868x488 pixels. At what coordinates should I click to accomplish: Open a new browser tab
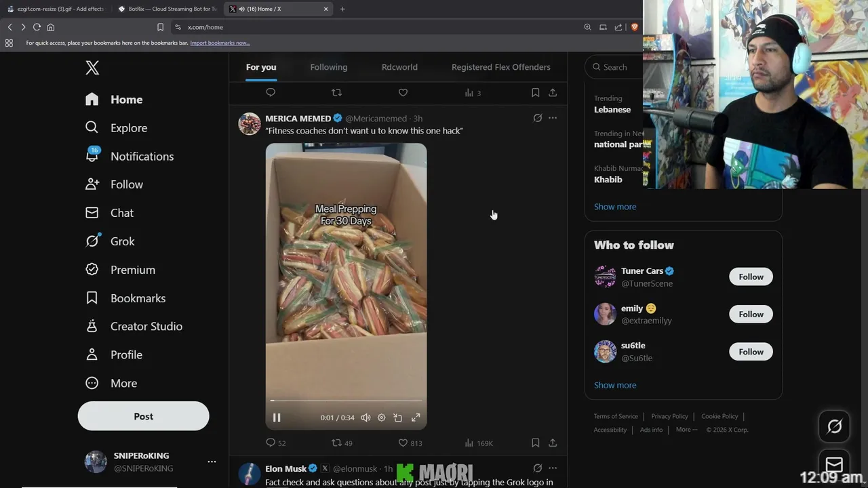tap(342, 9)
